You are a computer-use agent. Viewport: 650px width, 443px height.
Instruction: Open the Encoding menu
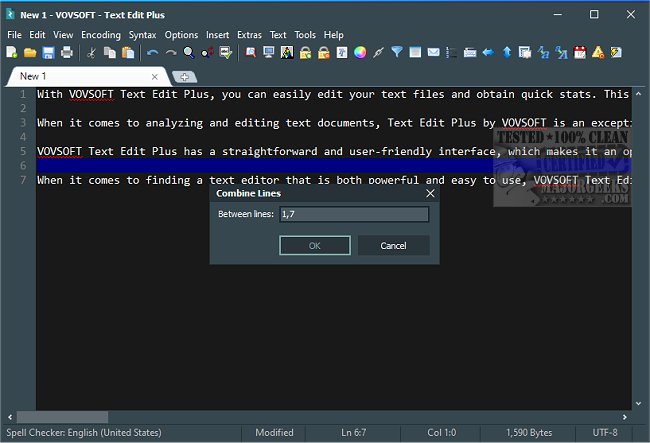point(100,35)
